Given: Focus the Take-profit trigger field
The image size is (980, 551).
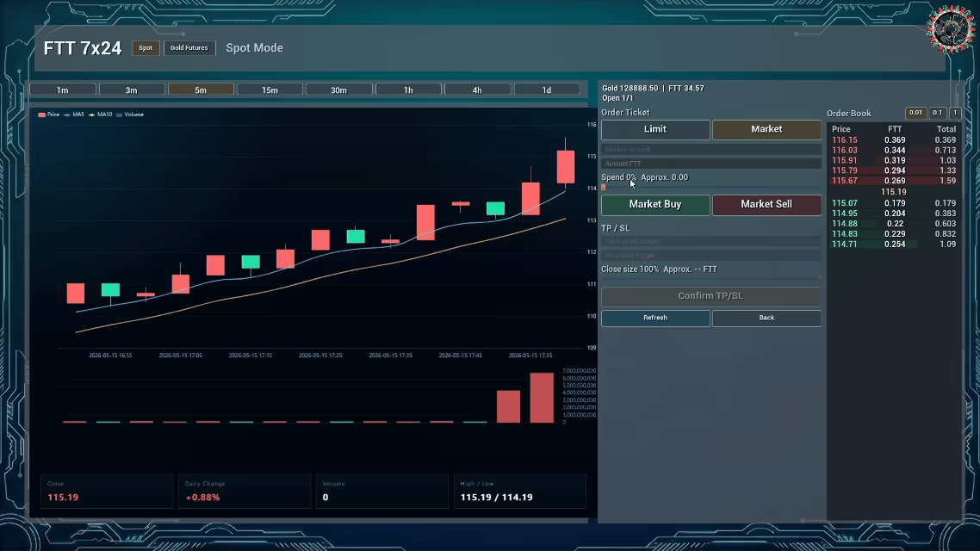Looking at the screenshot, I should (x=711, y=241).
